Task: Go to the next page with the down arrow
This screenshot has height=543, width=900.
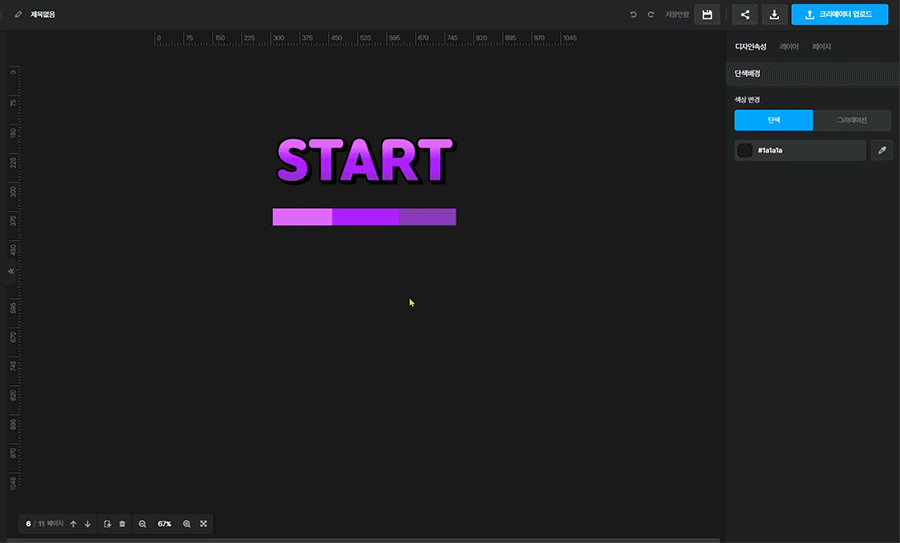Action: 87,524
